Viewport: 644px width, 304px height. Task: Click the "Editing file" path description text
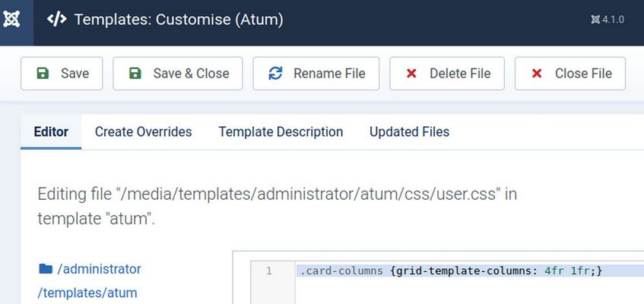(277, 206)
